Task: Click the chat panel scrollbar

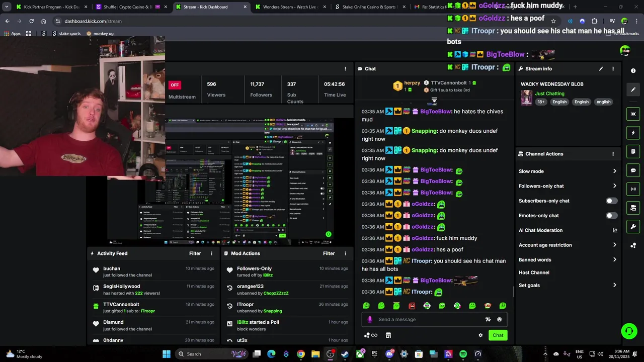Action: coord(513,292)
